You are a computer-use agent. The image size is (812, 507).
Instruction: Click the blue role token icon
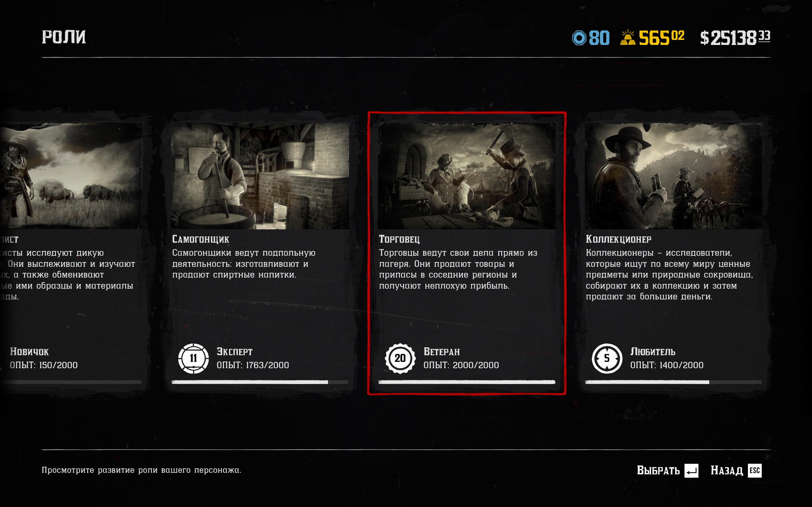579,38
